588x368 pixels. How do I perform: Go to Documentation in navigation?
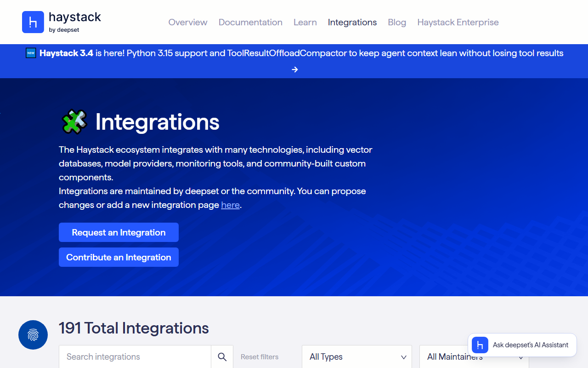tap(250, 22)
